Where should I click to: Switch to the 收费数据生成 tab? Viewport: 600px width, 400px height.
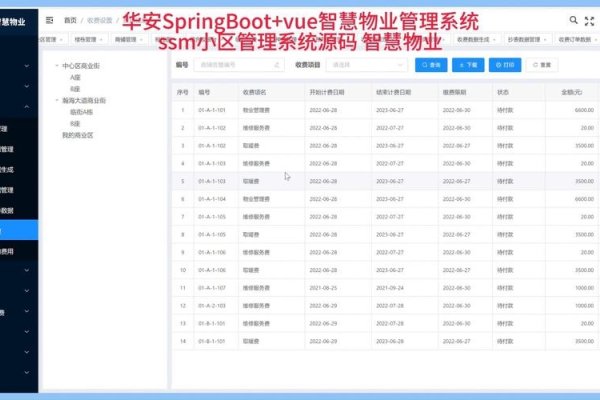click(x=473, y=39)
